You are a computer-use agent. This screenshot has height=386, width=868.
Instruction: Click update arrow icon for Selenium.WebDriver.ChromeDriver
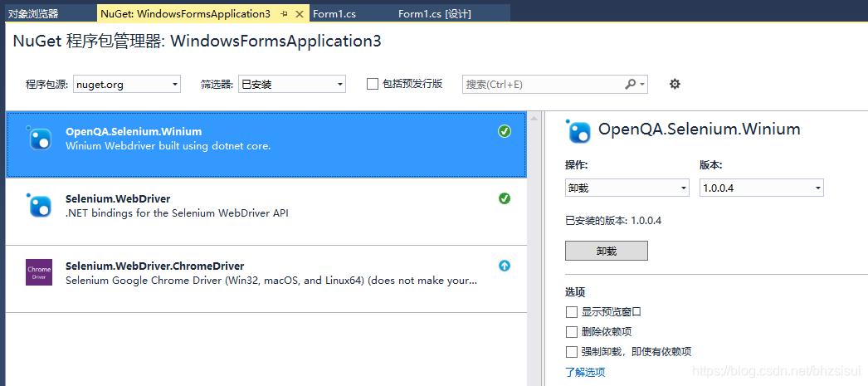click(x=505, y=266)
